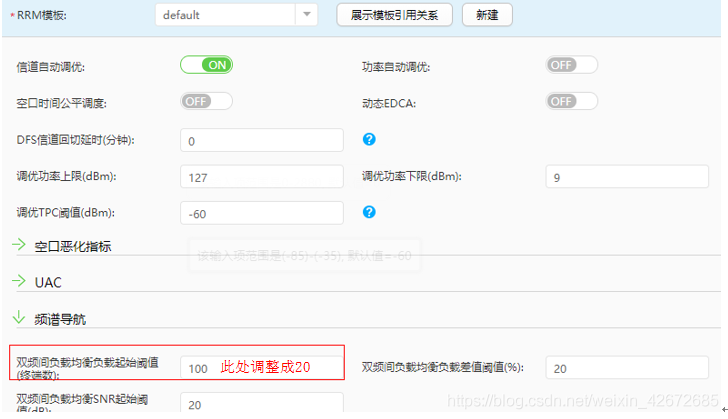Click the 双频间负载均衡SNR起始阈值 input field

click(x=262, y=402)
